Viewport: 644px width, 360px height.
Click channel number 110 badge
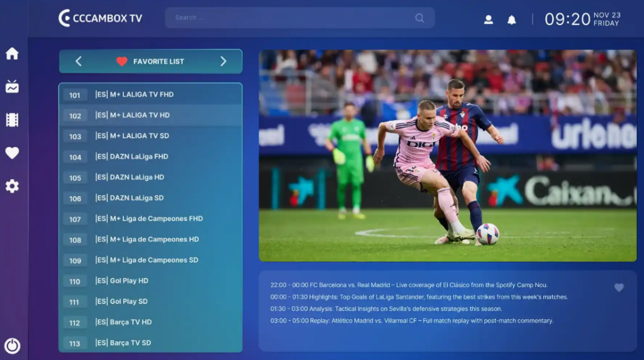pos(75,281)
